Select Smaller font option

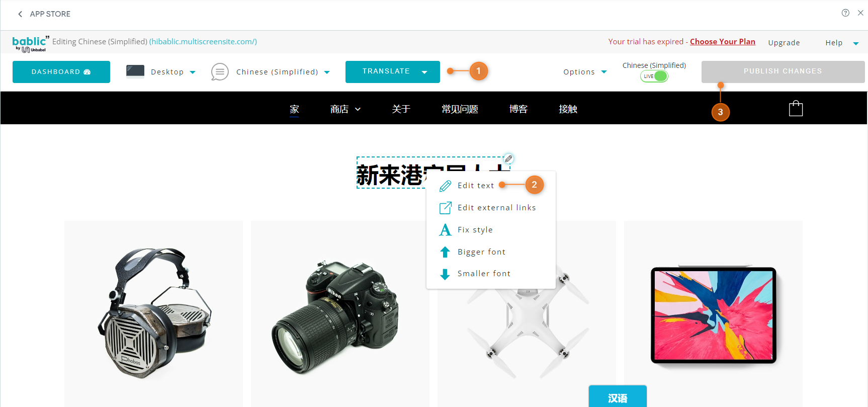(484, 274)
